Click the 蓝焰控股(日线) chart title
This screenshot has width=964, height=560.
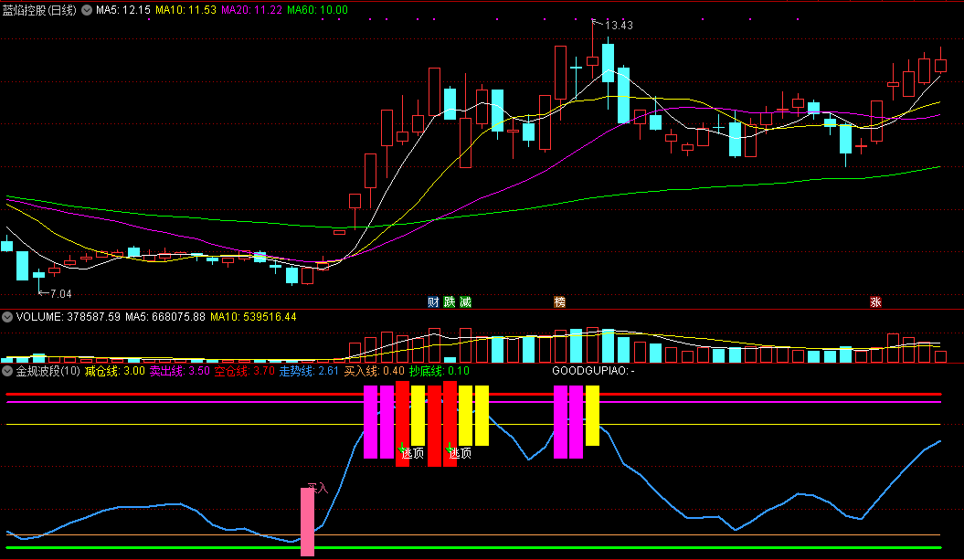point(40,10)
